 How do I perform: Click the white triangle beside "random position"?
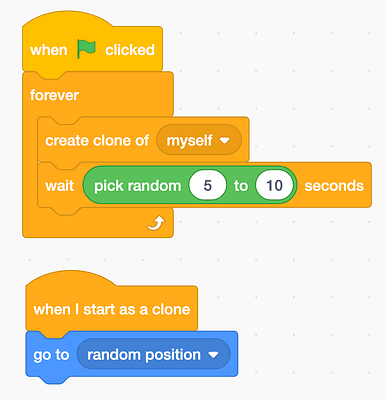pos(213,355)
